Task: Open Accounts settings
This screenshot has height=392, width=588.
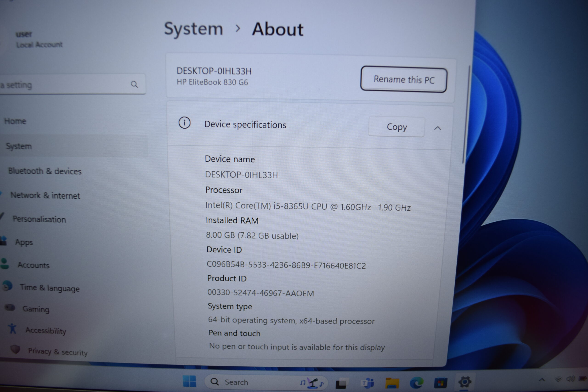Action: 34,265
